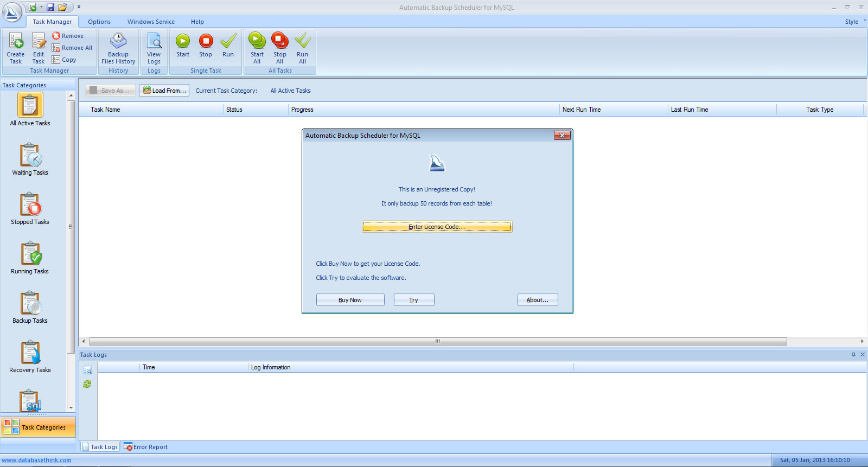Expand the new task icon dropdown arrow
This screenshot has width=868, height=467.
(41, 7)
